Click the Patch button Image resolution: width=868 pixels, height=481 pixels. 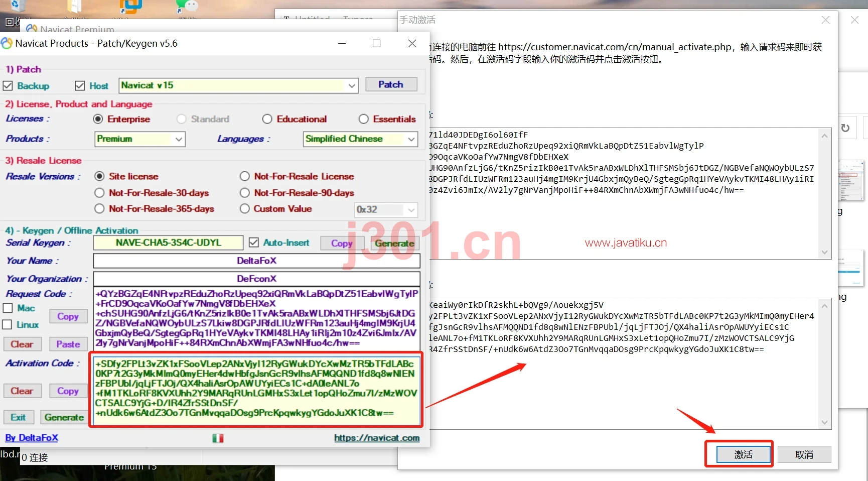pos(391,84)
